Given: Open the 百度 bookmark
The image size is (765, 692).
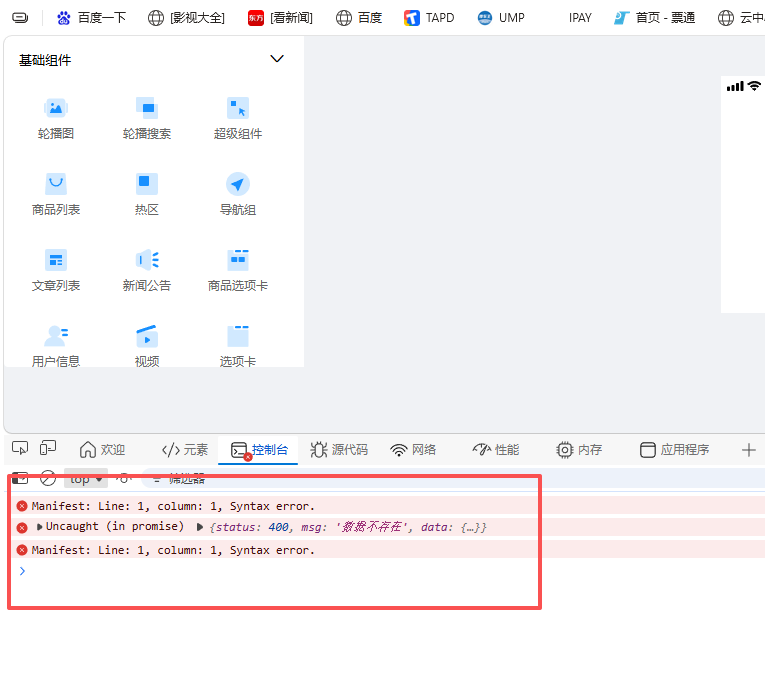Looking at the screenshot, I should pos(359,18).
